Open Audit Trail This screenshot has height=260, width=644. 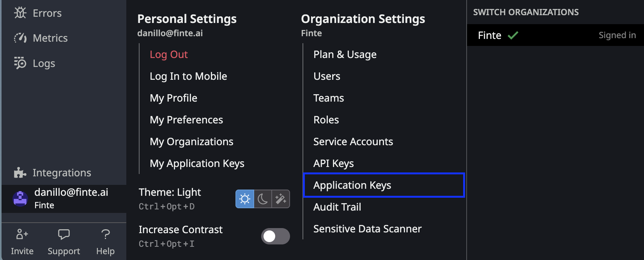click(x=337, y=207)
